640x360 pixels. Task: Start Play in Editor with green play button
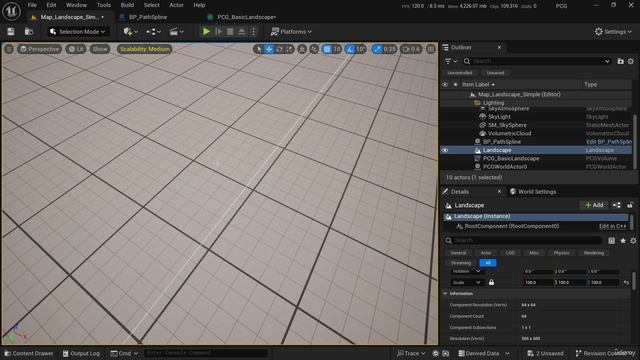(x=206, y=31)
